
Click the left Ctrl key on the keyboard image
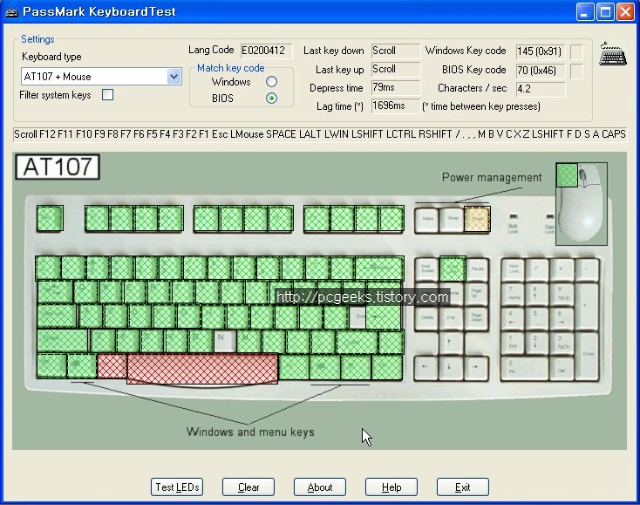click(x=51, y=366)
